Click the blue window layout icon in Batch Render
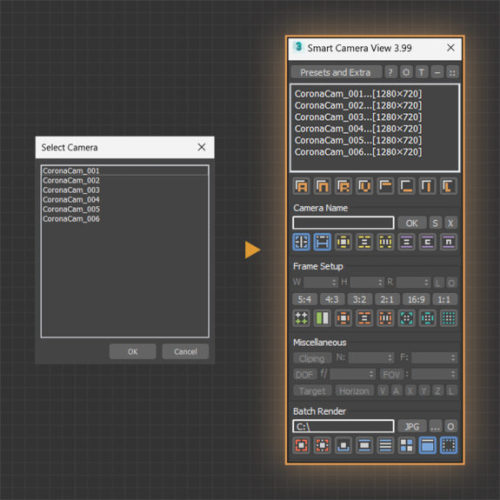Image resolution: width=500 pixels, height=500 pixels. pyautogui.click(x=427, y=445)
